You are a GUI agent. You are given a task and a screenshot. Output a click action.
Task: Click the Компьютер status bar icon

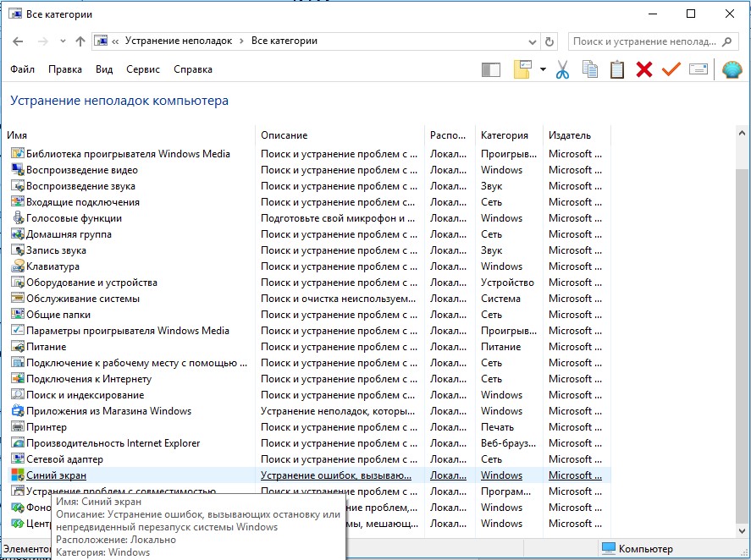click(608, 548)
